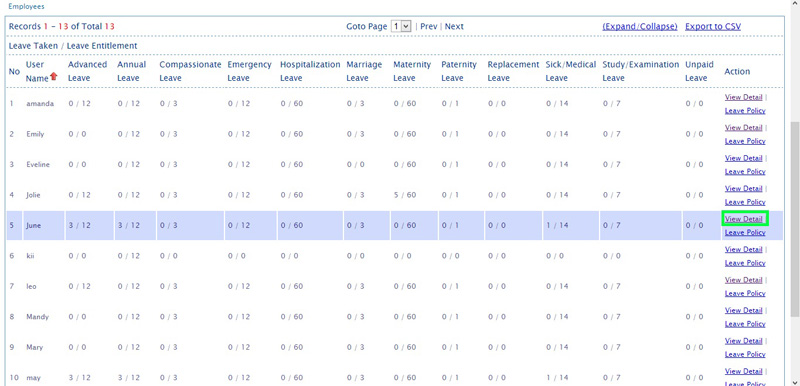This screenshot has height=386, width=800.
Task: Select user name Eveline
Action: coord(38,165)
